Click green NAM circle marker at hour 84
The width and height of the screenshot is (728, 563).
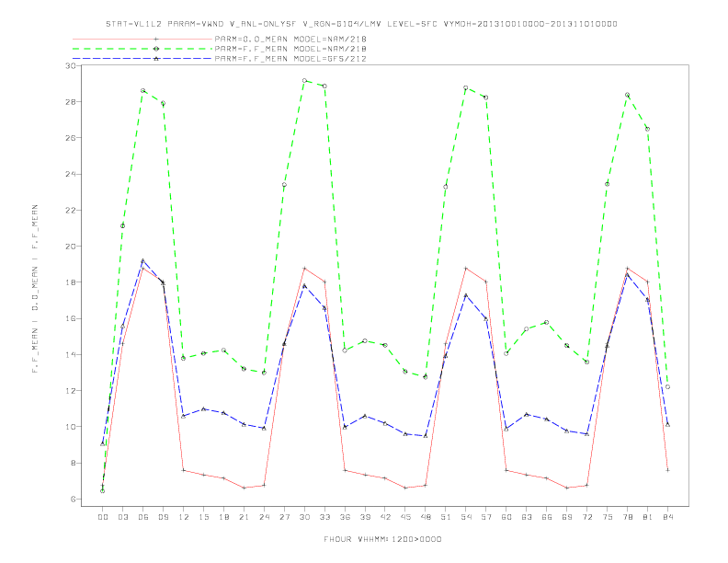[667, 387]
